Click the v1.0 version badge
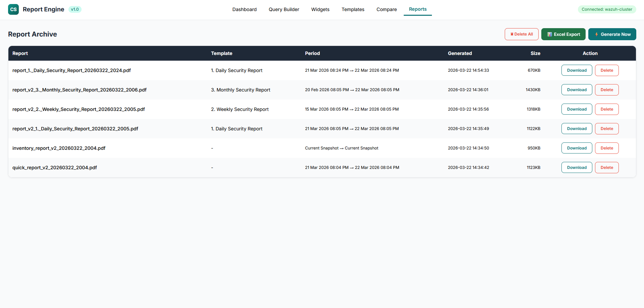Screen dimensions: 644x308 coord(75,9)
